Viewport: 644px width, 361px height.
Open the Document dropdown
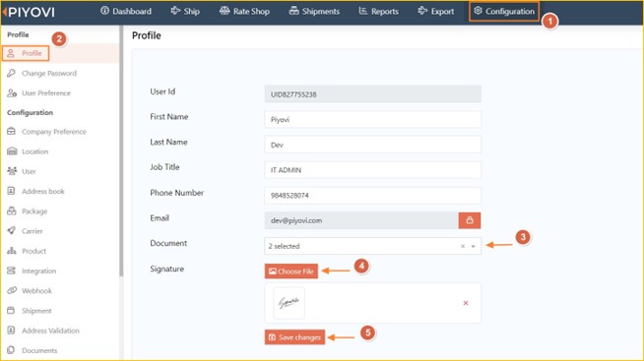372,246
